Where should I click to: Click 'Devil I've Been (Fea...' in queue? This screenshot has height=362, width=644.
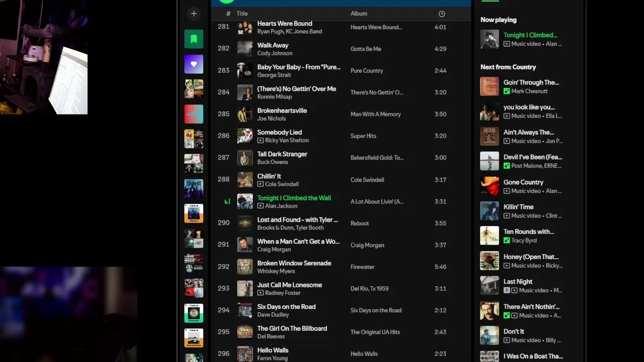point(533,157)
